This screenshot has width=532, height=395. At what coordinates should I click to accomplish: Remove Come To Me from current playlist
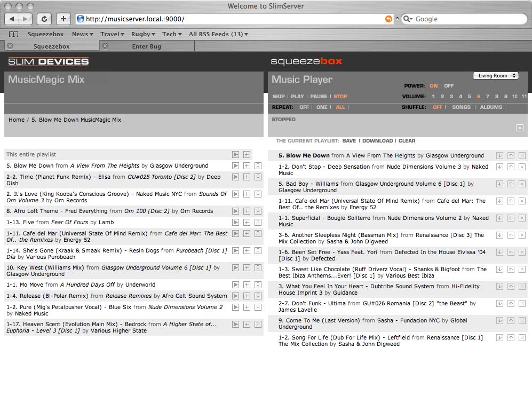(x=522, y=321)
